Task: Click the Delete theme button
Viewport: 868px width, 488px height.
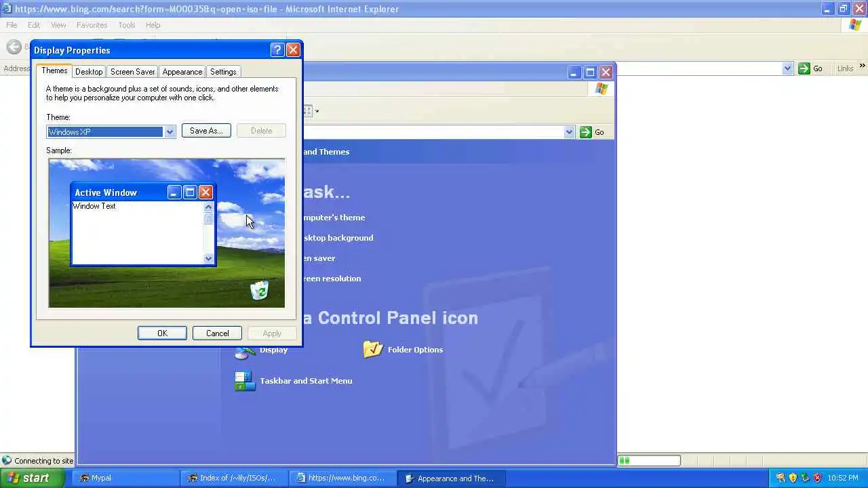Action: point(261,131)
